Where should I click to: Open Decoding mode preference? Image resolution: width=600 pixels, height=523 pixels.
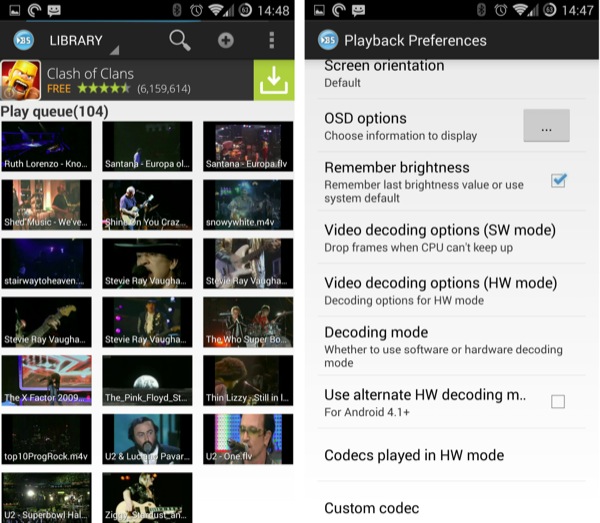452,346
